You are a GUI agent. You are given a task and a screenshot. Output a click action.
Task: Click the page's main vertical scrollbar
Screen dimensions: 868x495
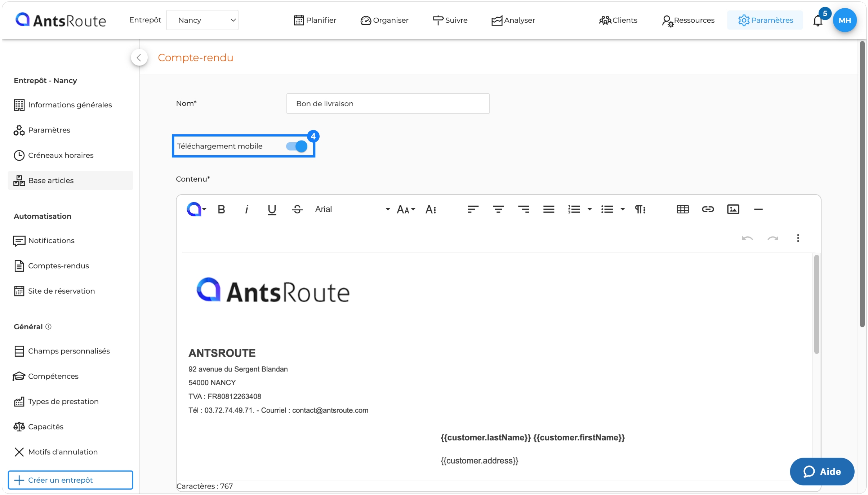click(x=862, y=184)
